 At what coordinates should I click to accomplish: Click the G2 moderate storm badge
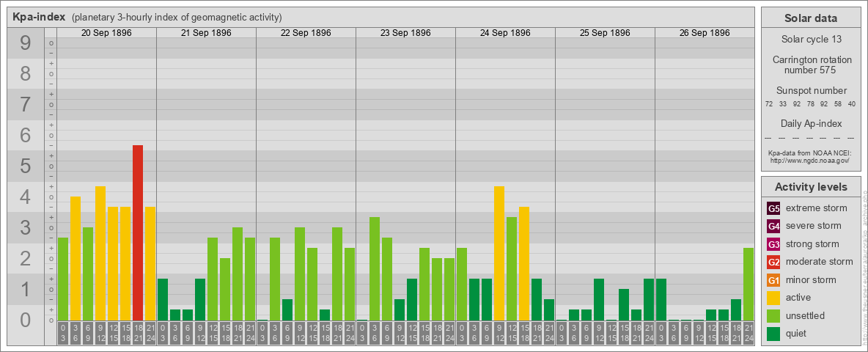click(x=773, y=262)
